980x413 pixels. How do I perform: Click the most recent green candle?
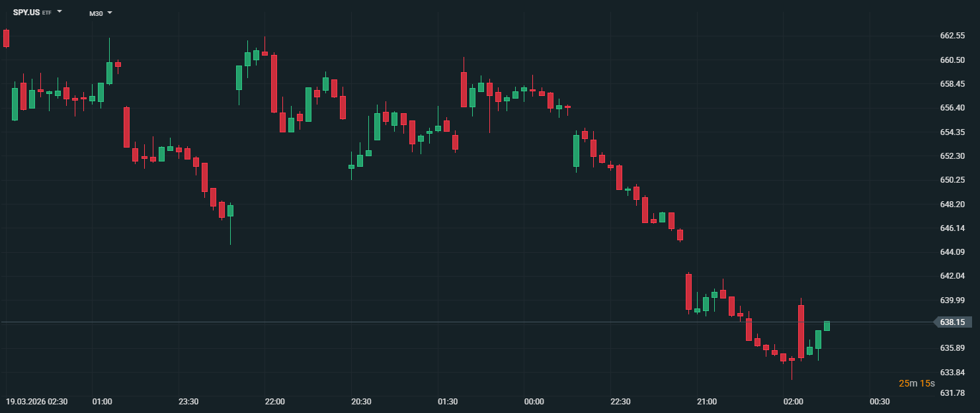click(x=827, y=326)
